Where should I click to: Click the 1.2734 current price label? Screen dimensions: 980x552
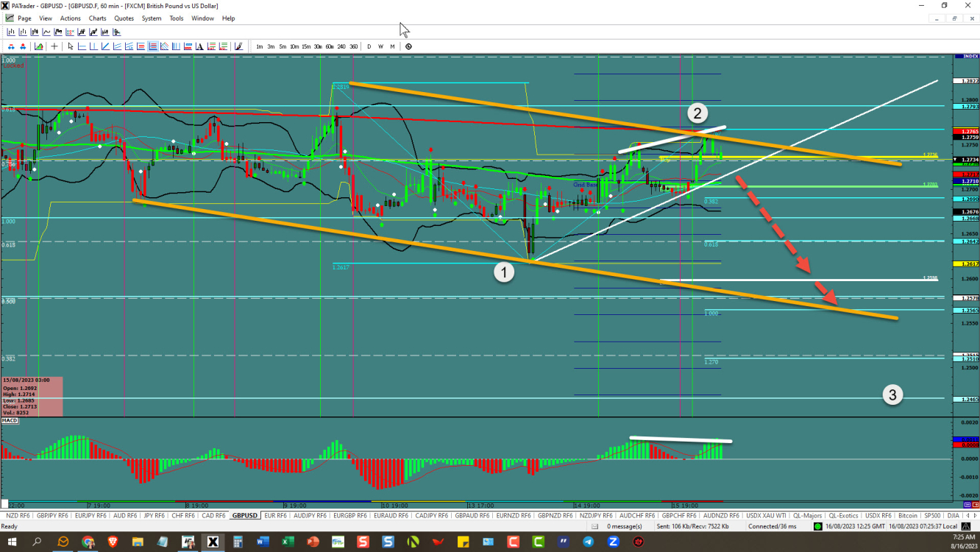pyautogui.click(x=965, y=160)
